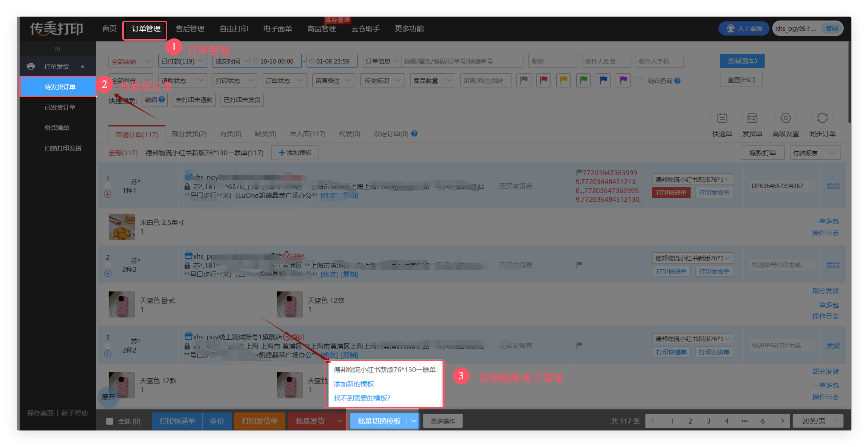The width and height of the screenshot is (868, 447).
Task: Open the 售后管理 menu
Action: [x=190, y=29]
